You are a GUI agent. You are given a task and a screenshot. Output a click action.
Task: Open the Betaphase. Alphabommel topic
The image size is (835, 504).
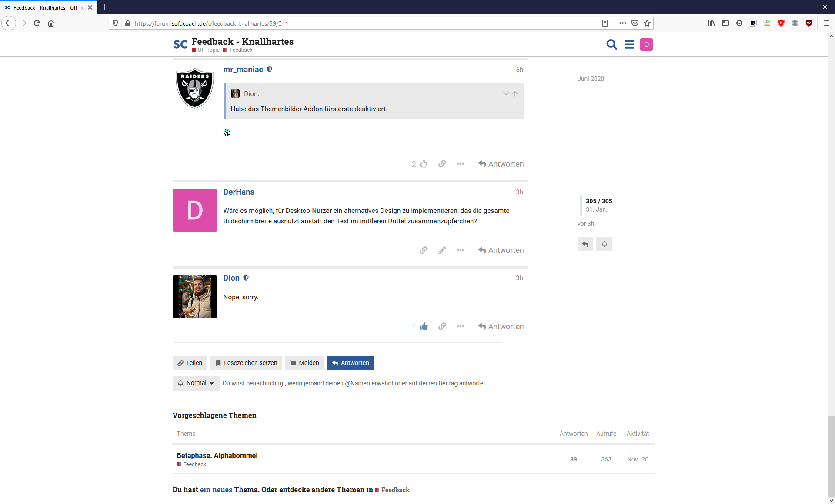[x=217, y=455]
